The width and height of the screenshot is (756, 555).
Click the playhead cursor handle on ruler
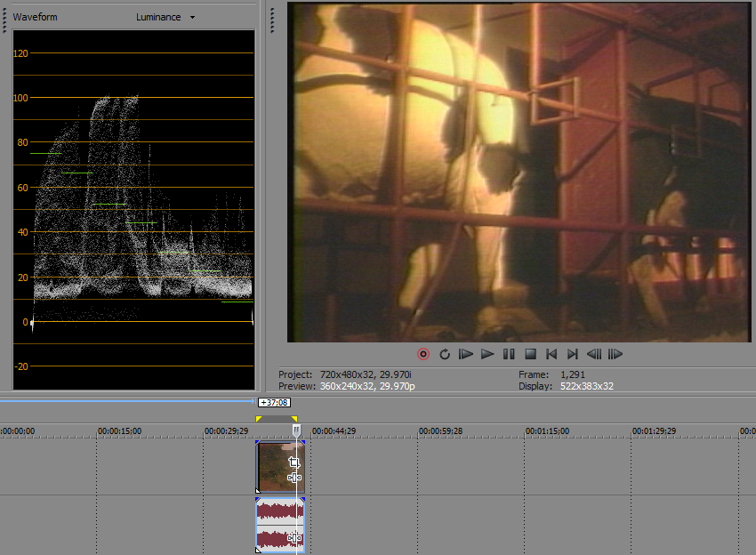(296, 430)
